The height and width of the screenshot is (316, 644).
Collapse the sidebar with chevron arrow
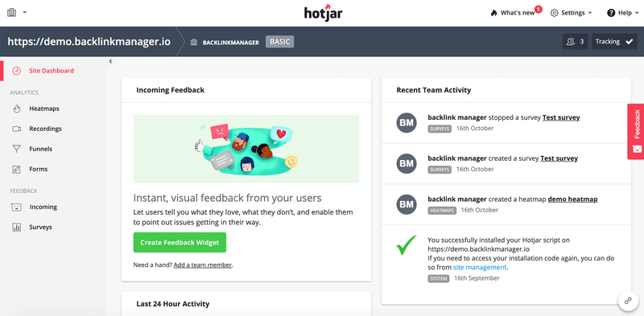(x=110, y=61)
